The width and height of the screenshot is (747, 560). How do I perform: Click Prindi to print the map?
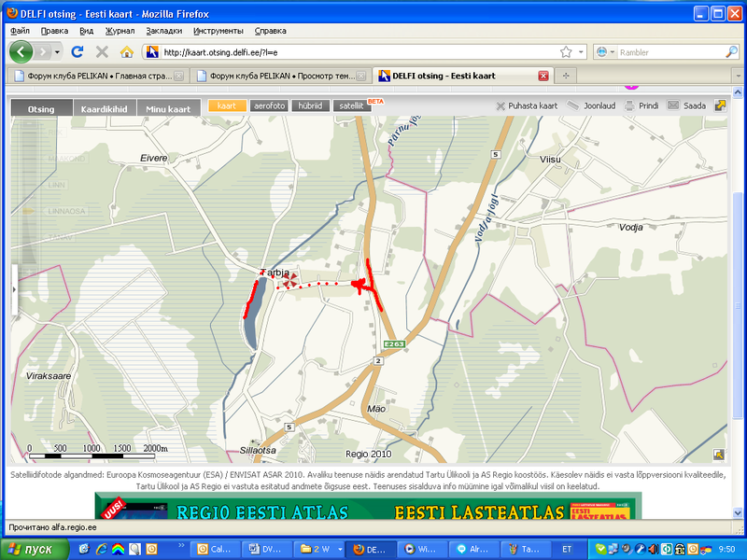click(641, 105)
